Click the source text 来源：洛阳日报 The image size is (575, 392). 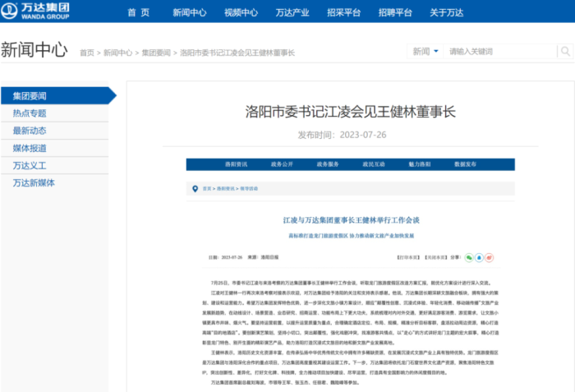(263, 257)
